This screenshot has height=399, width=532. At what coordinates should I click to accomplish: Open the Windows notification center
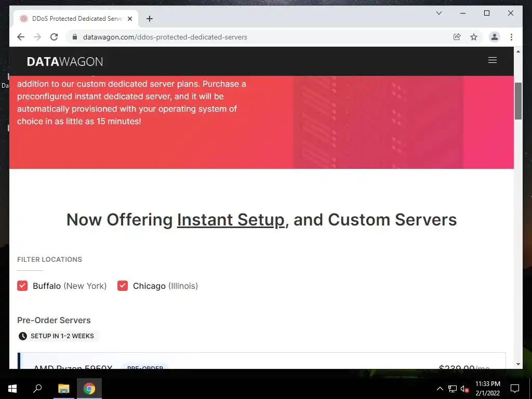point(515,389)
